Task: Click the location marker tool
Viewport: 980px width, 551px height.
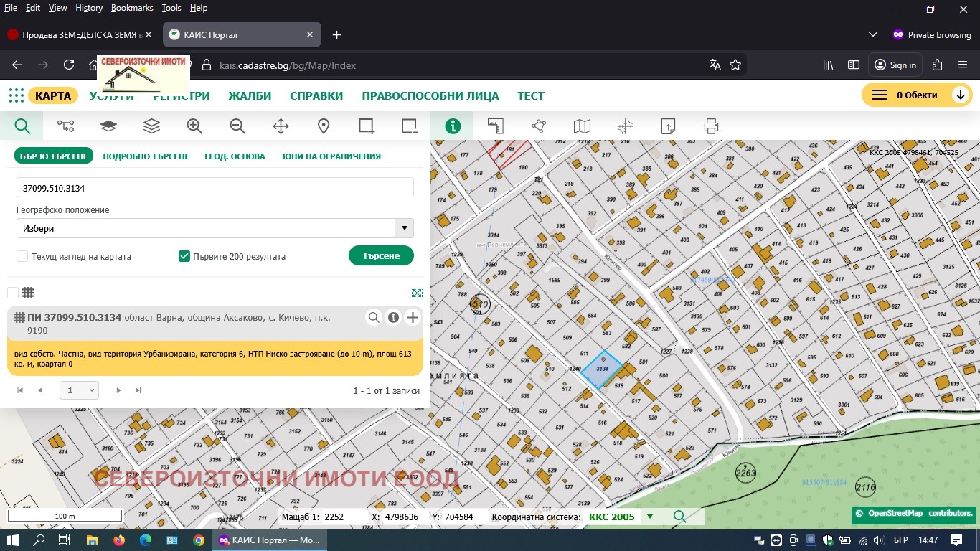Action: (x=324, y=126)
